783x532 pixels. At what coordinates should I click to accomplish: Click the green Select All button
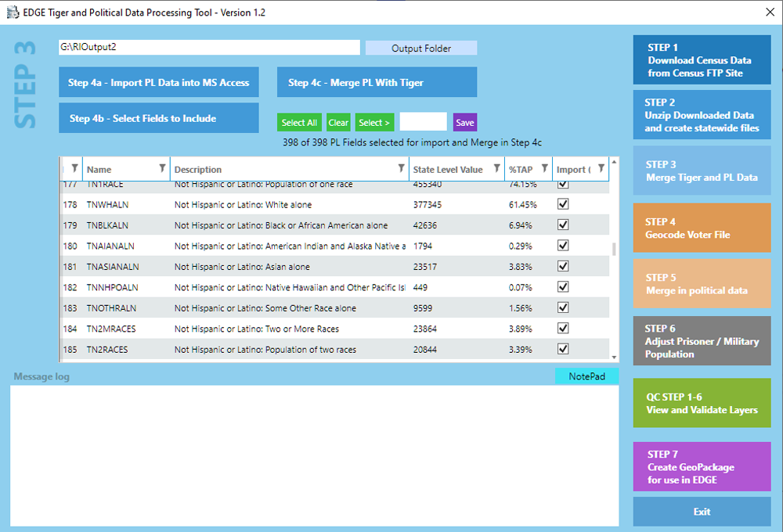point(299,122)
